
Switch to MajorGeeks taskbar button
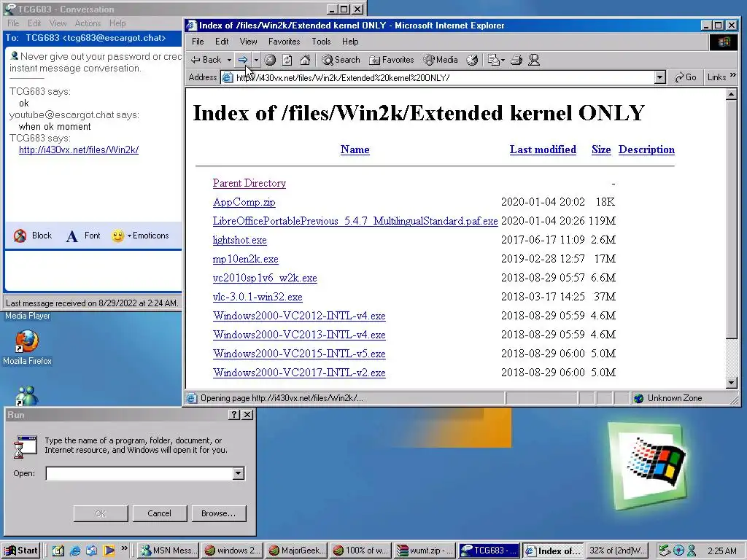(297, 551)
